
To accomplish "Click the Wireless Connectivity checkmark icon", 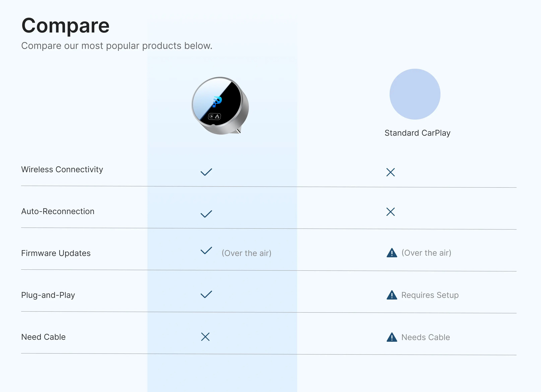I will (206, 172).
